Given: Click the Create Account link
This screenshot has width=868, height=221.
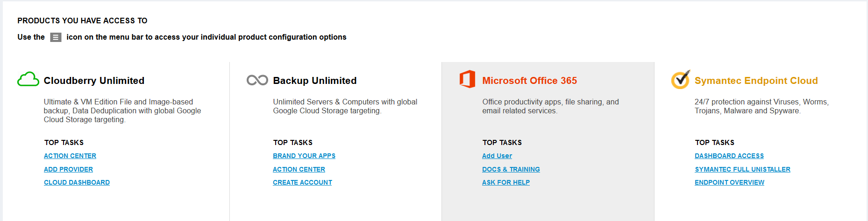Looking at the screenshot, I should tap(302, 182).
